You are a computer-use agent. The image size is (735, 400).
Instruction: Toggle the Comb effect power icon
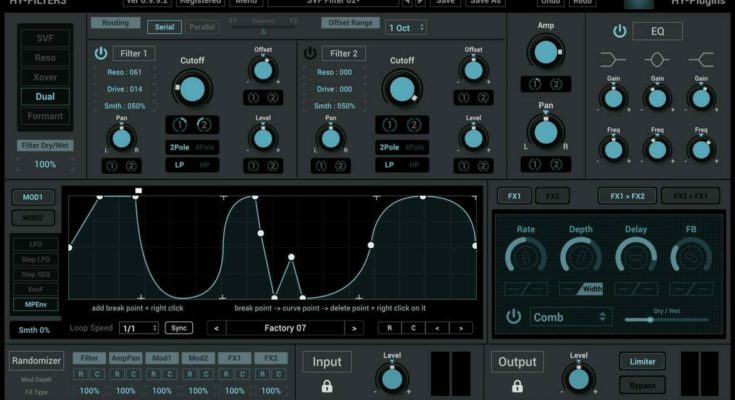tap(514, 316)
